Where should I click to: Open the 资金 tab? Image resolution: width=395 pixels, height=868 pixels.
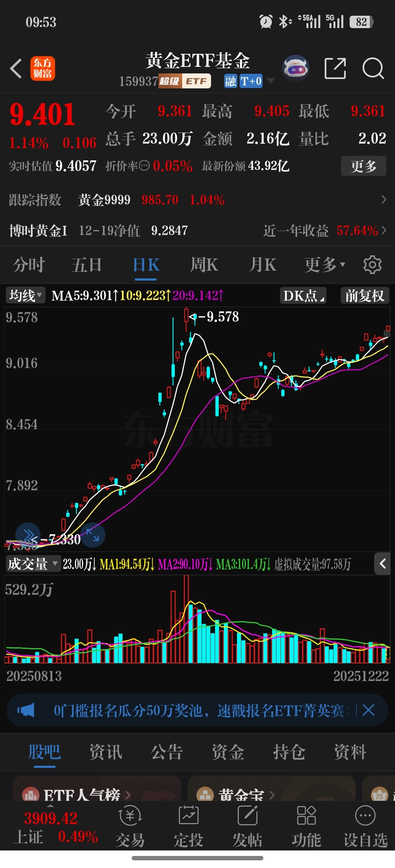228,752
